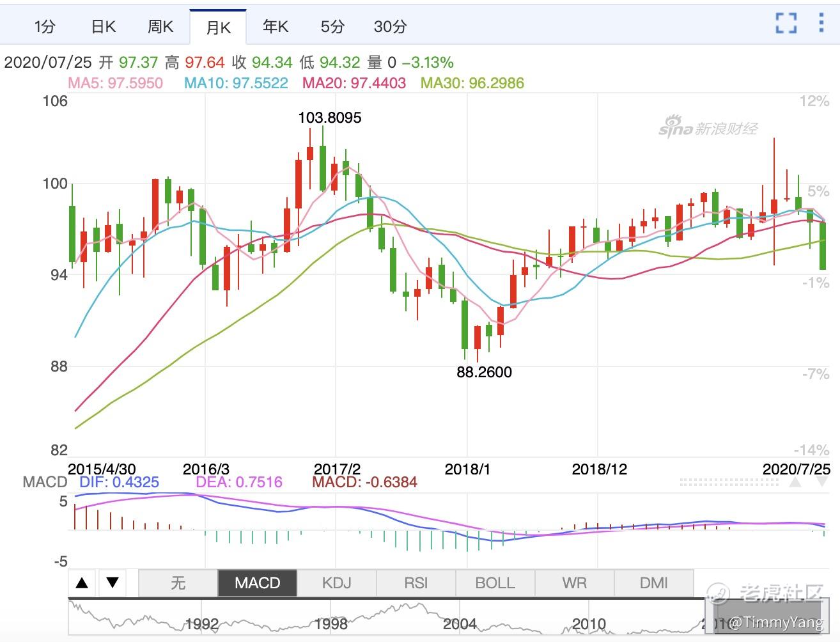Switch to the 日K daily chart tab
840x642 pixels.
[103, 27]
